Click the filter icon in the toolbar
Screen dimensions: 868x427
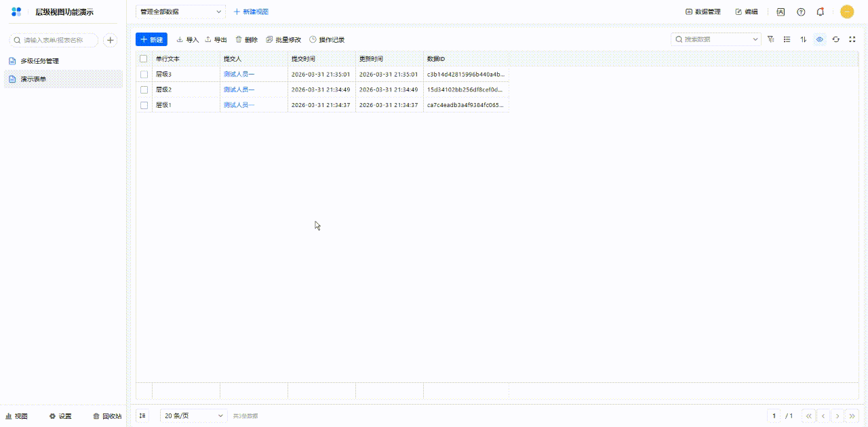(x=771, y=39)
